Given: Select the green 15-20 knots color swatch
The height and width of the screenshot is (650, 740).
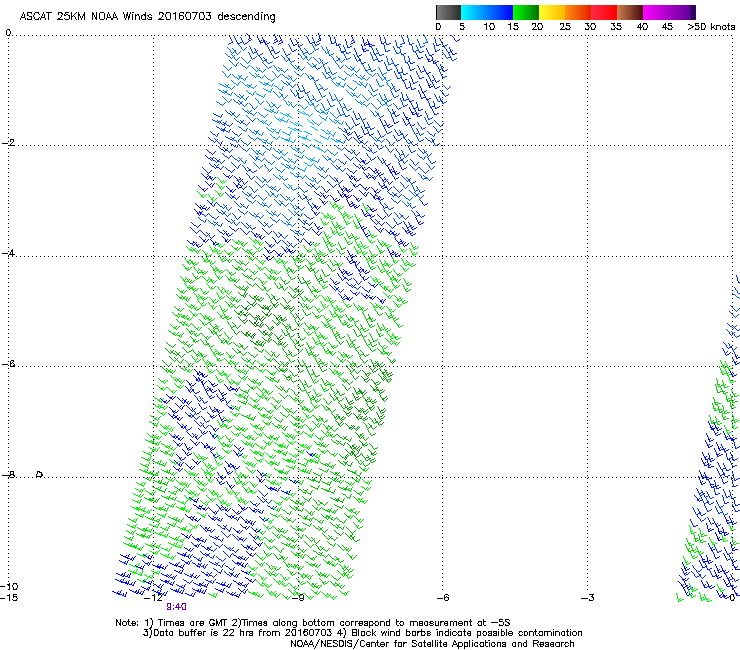Looking at the screenshot, I should 526,12.
